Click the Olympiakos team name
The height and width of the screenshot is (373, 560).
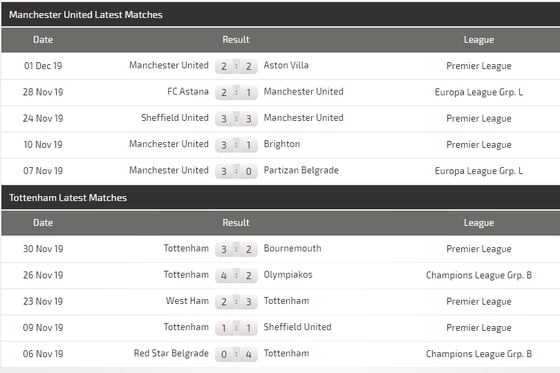(x=288, y=275)
